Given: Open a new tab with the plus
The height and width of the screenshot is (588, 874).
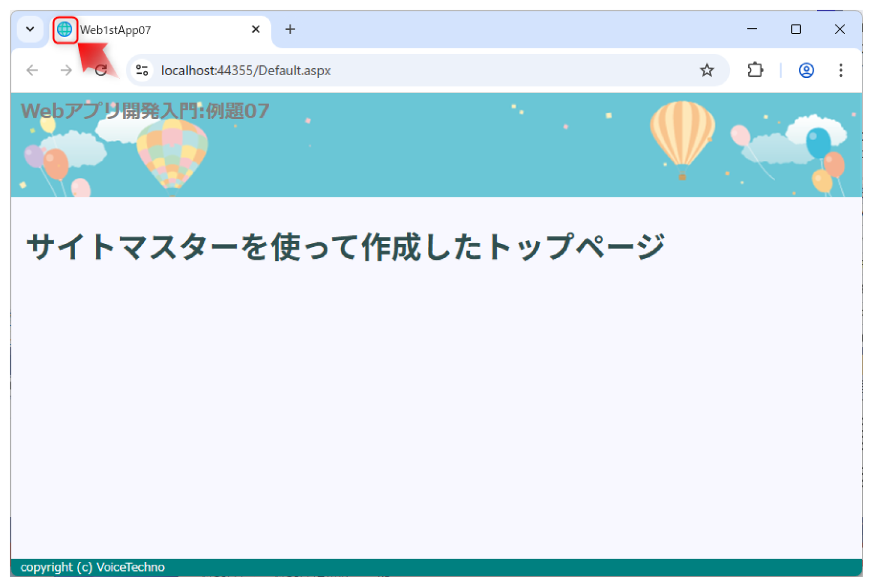Looking at the screenshot, I should [290, 29].
